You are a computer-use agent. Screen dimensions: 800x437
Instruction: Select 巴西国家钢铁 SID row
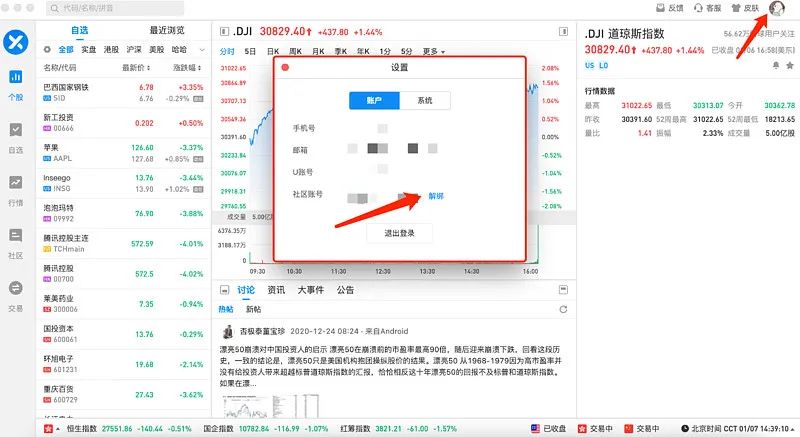pos(123,92)
